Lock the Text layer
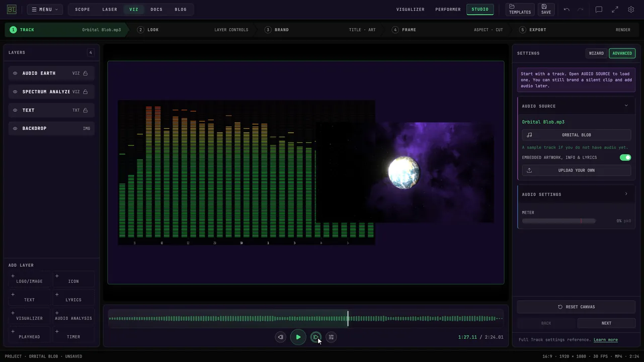This screenshot has height=362, width=644. (x=86, y=110)
